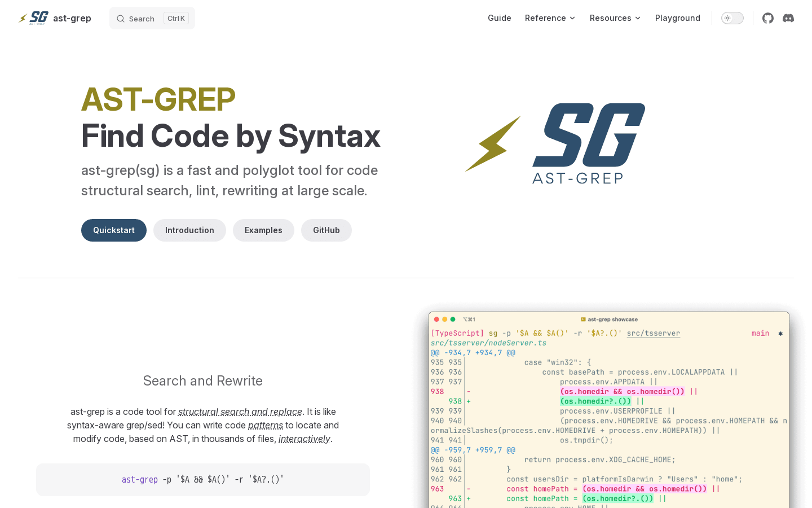Click the ast-grep lightning bolt logo
Image resolution: width=812 pixels, height=508 pixels.
click(x=21, y=17)
